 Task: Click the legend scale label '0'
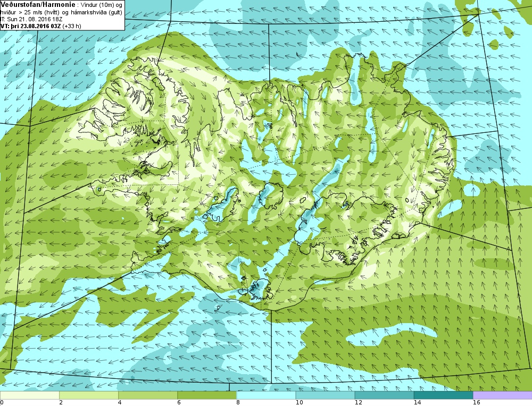point(2,403)
